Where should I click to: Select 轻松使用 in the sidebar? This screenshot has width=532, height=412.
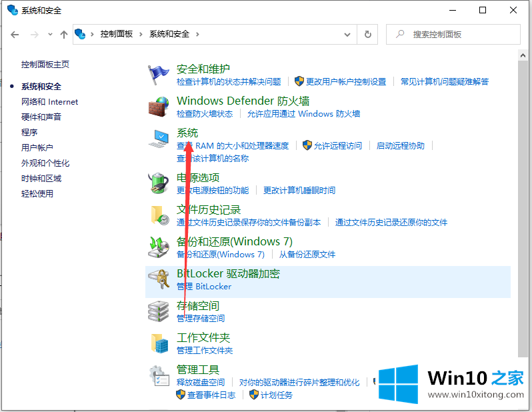(37, 194)
